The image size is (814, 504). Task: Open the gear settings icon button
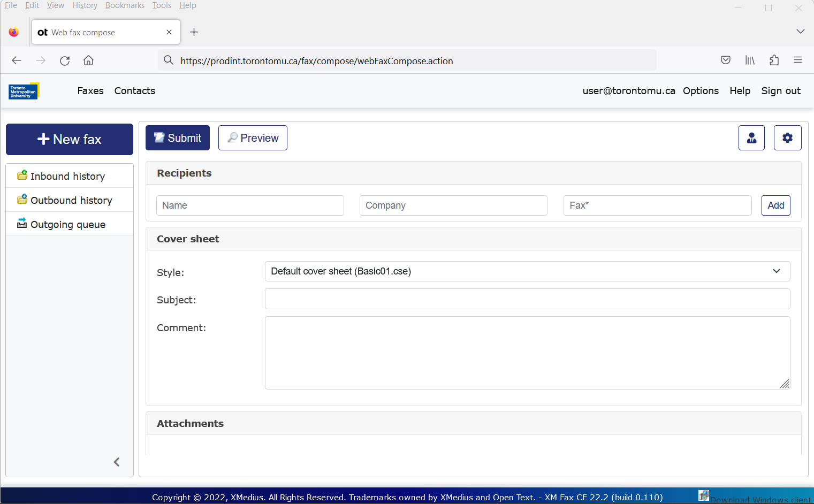click(787, 138)
